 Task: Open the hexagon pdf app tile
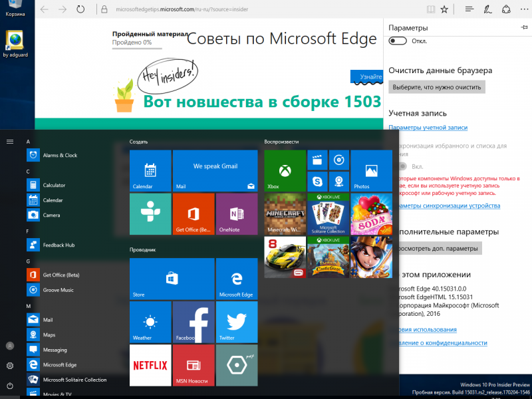(237, 365)
